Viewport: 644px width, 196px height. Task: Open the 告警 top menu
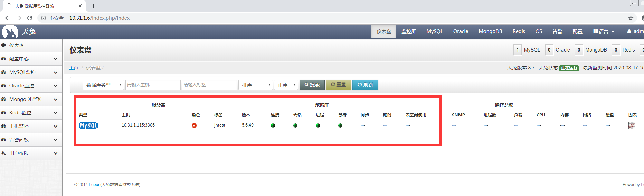(557, 31)
